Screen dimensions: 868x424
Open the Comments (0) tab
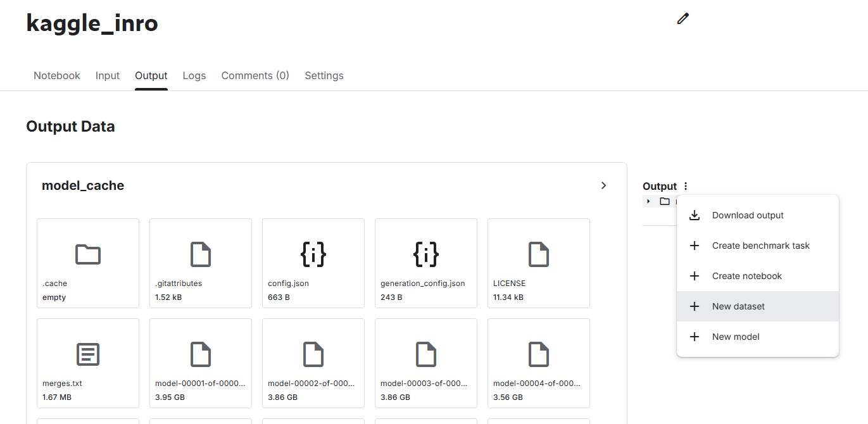click(255, 75)
